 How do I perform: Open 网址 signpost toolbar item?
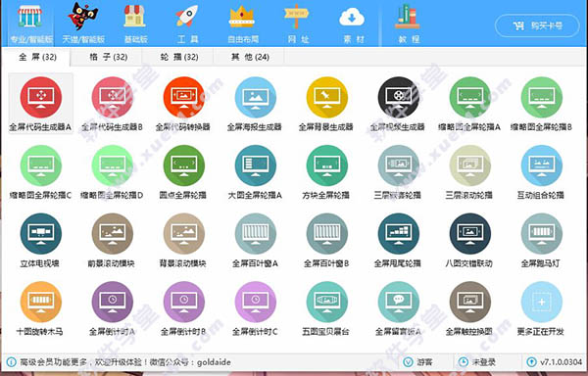coord(297,23)
